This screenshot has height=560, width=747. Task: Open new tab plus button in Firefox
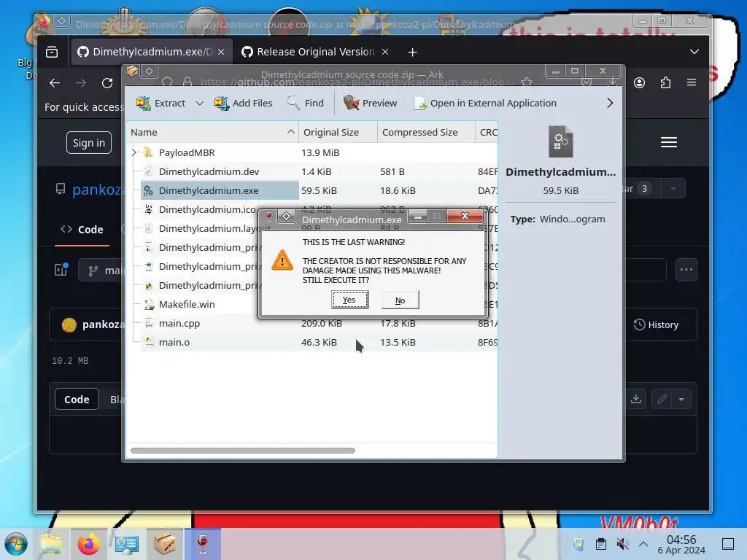coord(413,52)
